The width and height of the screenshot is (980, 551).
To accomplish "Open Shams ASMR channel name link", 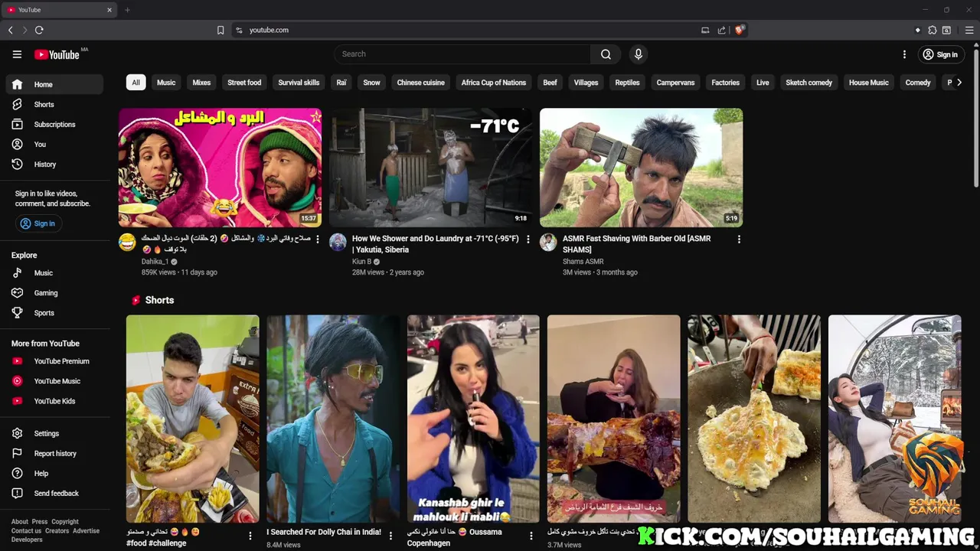I will coord(583,262).
